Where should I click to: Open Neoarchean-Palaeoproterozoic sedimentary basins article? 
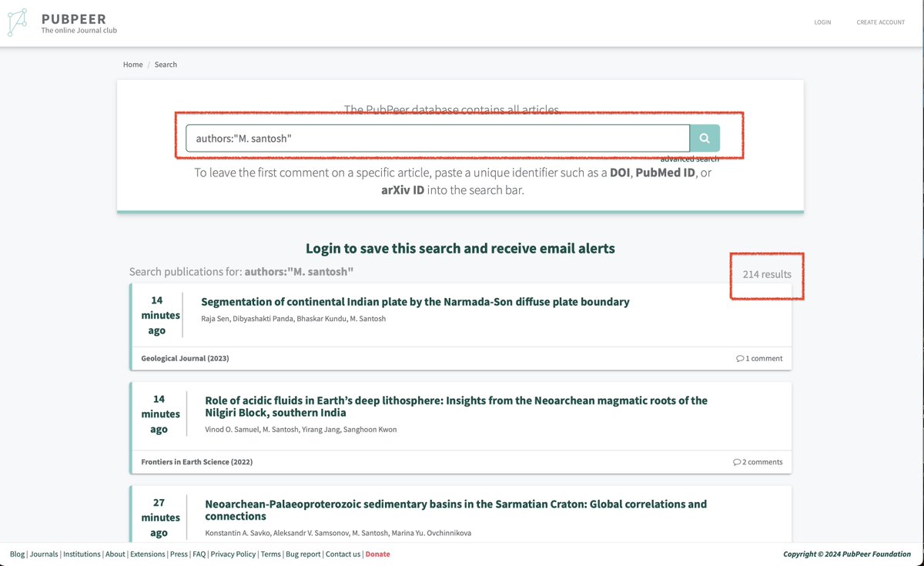456,510
